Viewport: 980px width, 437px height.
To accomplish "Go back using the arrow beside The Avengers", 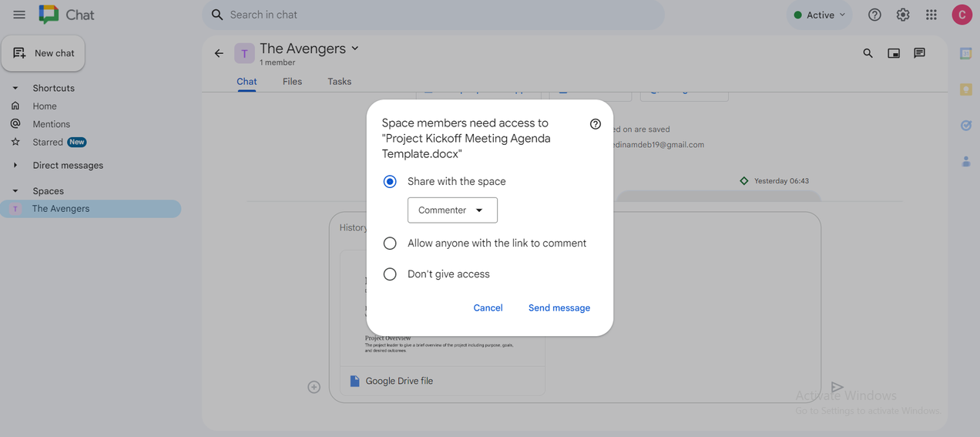I will 219,53.
